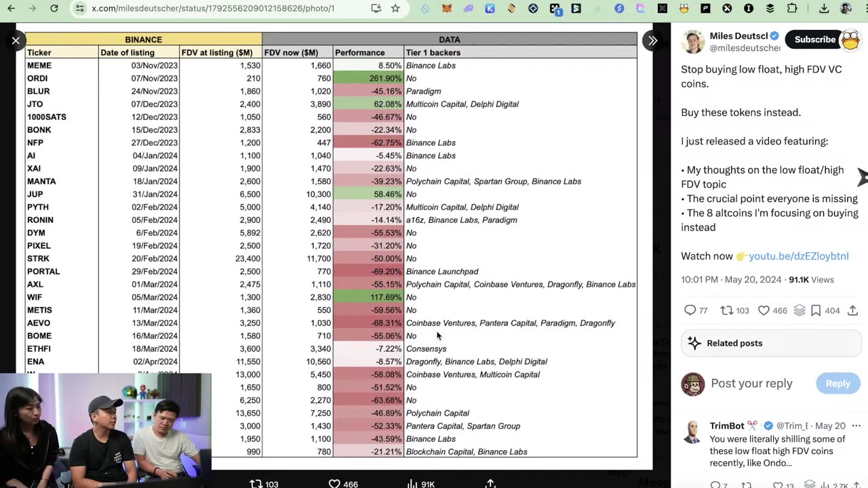Click the reply comment icon showing 77

click(690, 310)
